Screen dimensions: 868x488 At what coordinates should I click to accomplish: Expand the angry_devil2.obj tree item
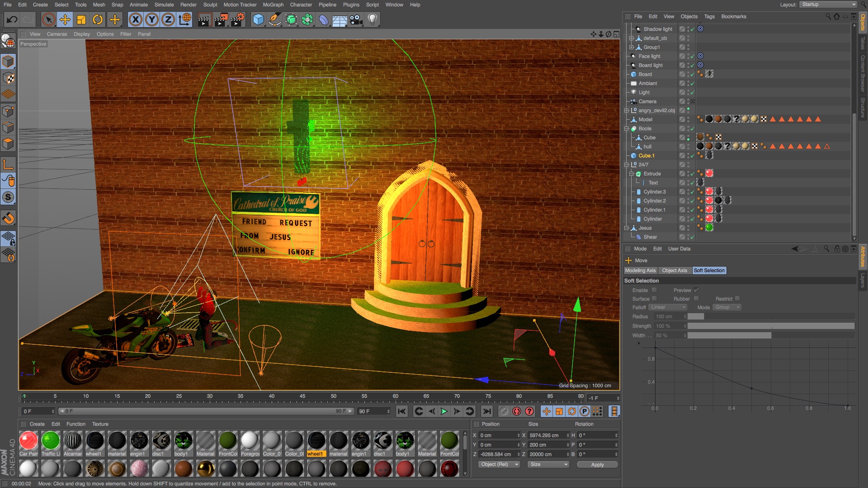pyautogui.click(x=627, y=110)
